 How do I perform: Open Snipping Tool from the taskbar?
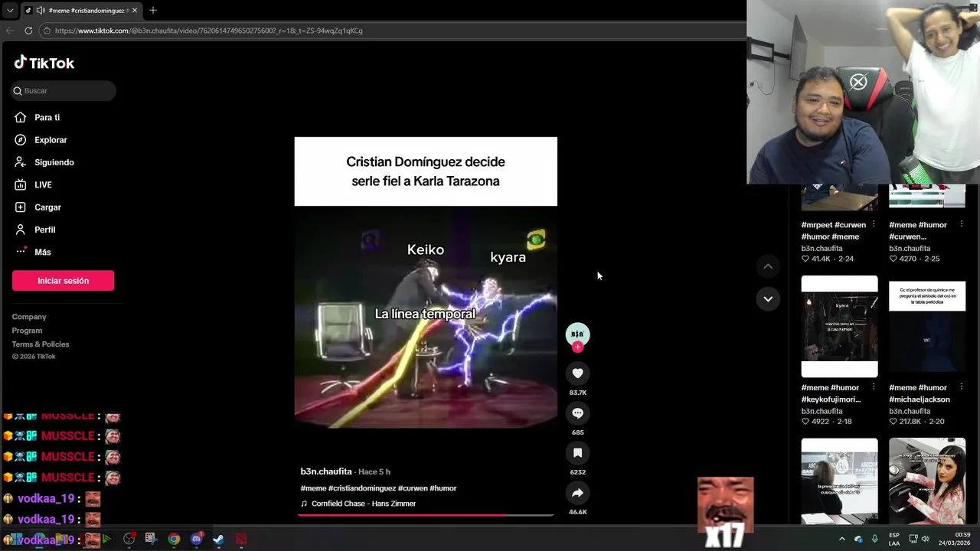pyautogui.click(x=150, y=539)
